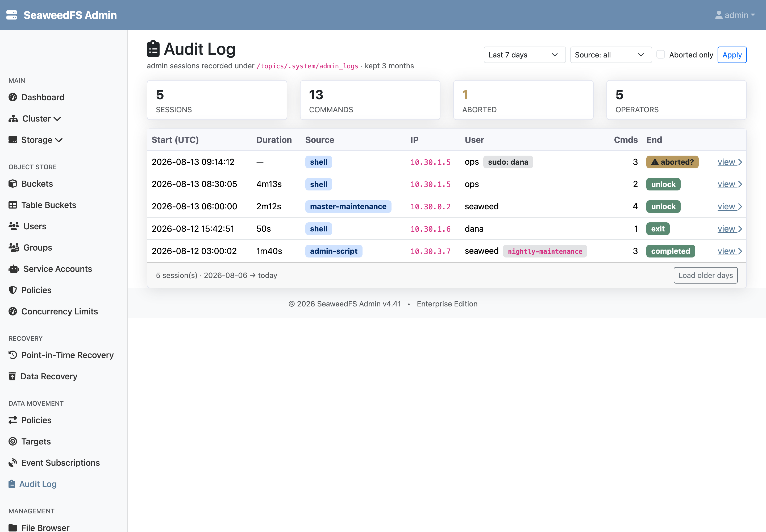Viewport: 766px width, 532px height.
Task: Click the object store Policies shield icon
Action: [13, 290]
